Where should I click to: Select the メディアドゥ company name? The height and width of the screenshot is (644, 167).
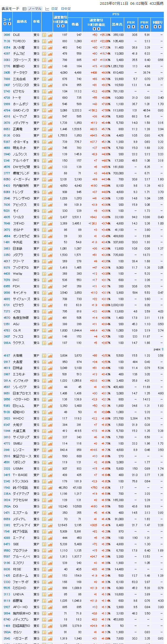pyautogui.click(x=21, y=123)
